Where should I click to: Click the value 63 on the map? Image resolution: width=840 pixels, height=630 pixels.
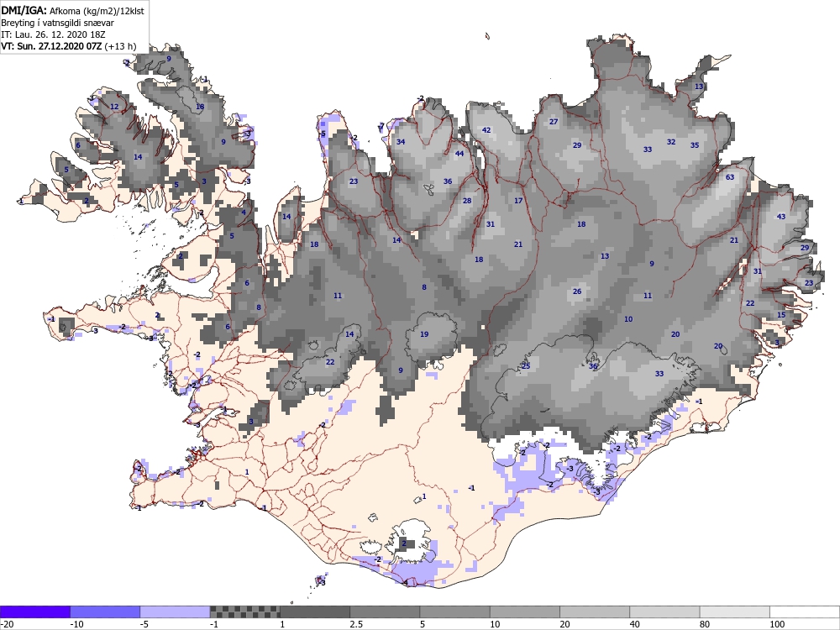pyautogui.click(x=730, y=177)
